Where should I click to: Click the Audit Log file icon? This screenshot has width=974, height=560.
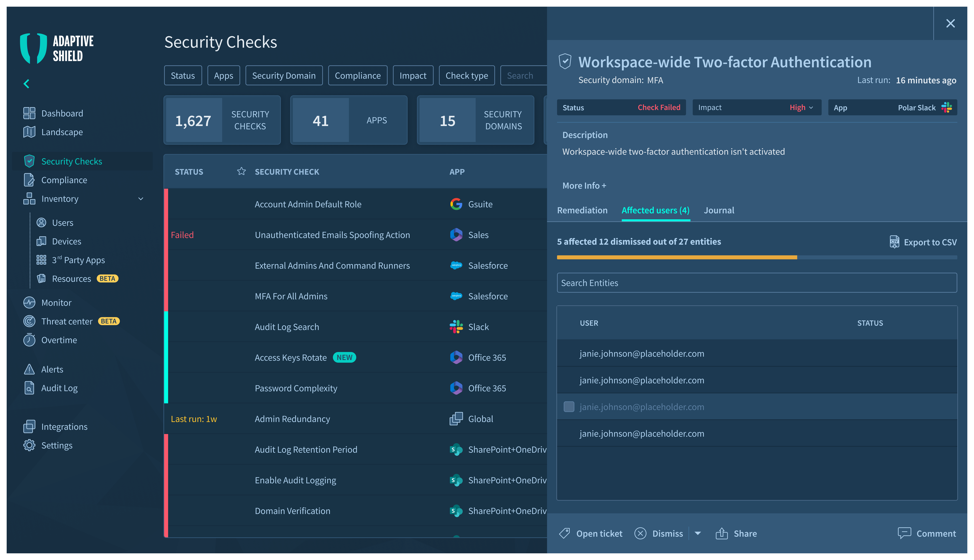tap(29, 388)
